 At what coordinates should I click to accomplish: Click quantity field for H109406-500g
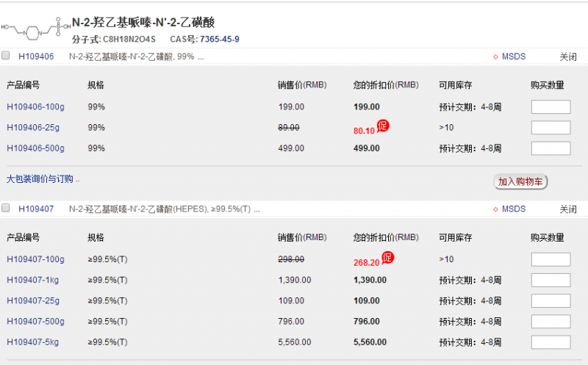pyautogui.click(x=551, y=148)
